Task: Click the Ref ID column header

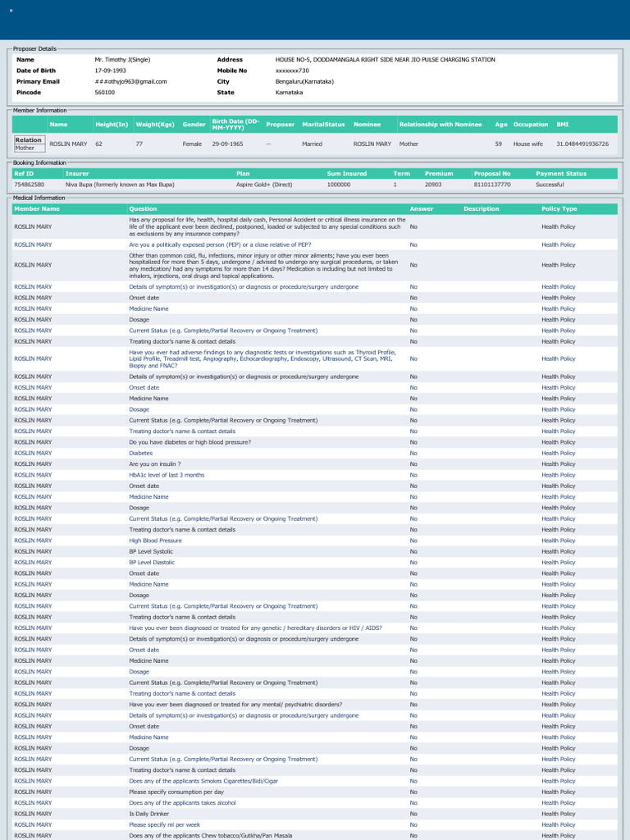Action: [24, 174]
